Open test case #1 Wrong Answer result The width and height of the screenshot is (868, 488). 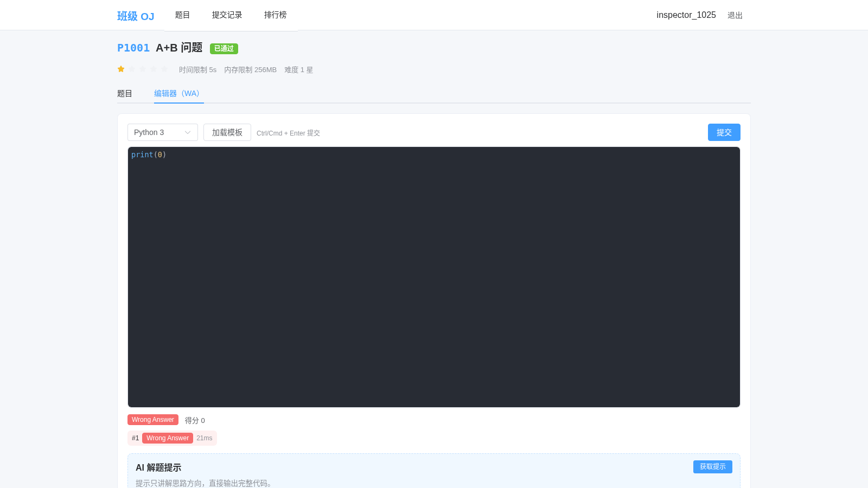click(x=172, y=438)
